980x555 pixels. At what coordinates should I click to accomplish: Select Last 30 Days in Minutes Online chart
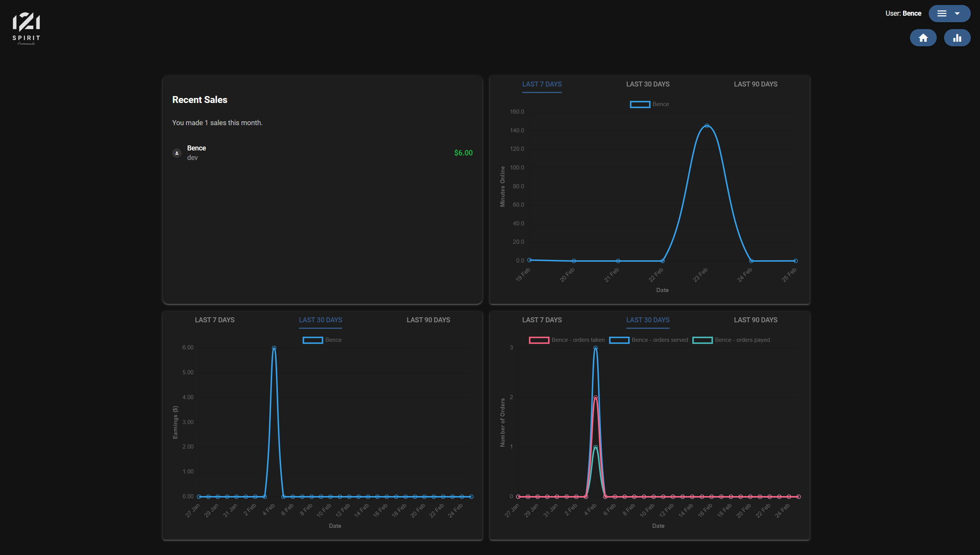648,84
